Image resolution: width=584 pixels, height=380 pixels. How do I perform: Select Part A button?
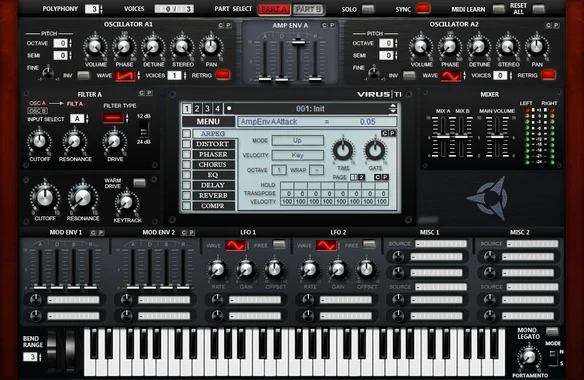[x=274, y=9]
